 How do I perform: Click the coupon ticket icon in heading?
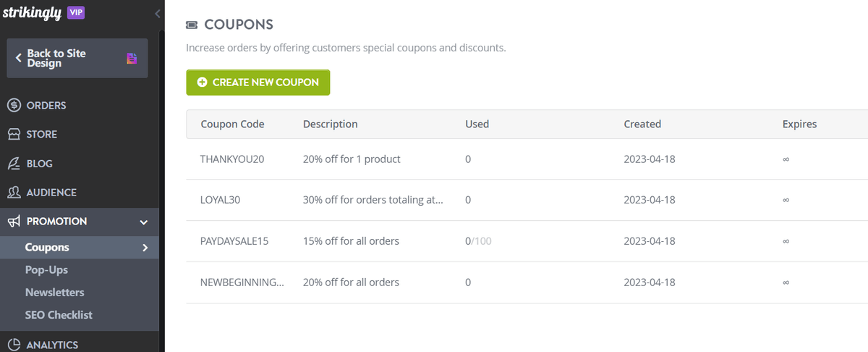pos(192,25)
